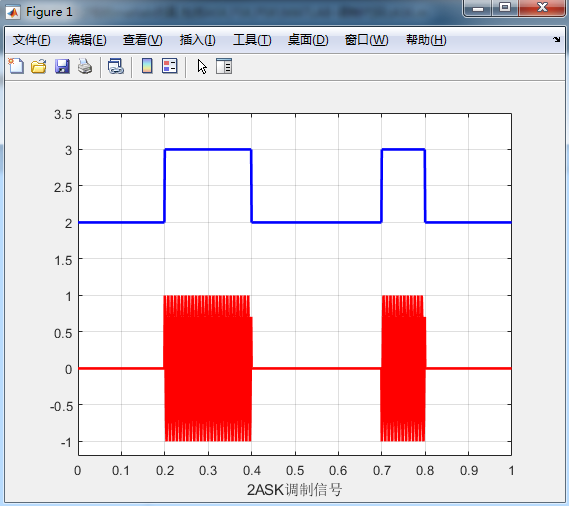
Task: Open the 插入(I) menu
Action: point(197,40)
